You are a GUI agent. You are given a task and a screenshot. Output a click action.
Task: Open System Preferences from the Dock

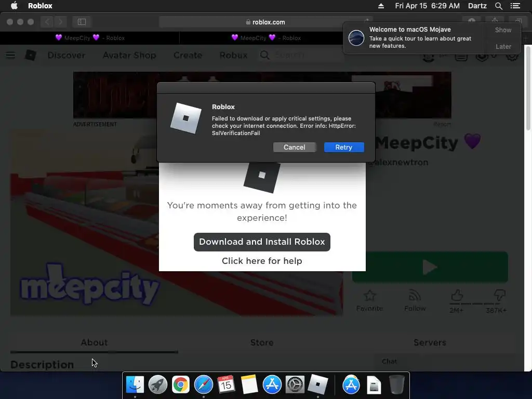coord(295,385)
